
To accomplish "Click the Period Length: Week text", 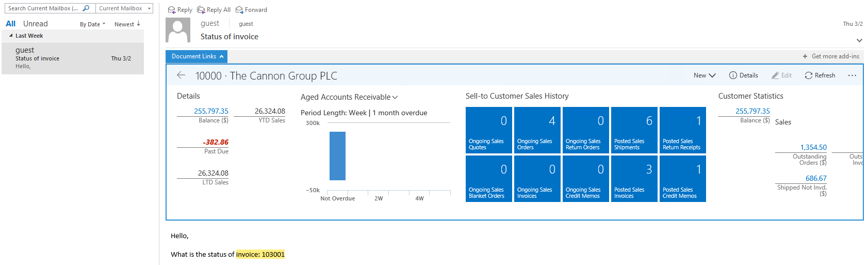I will pos(334,113).
